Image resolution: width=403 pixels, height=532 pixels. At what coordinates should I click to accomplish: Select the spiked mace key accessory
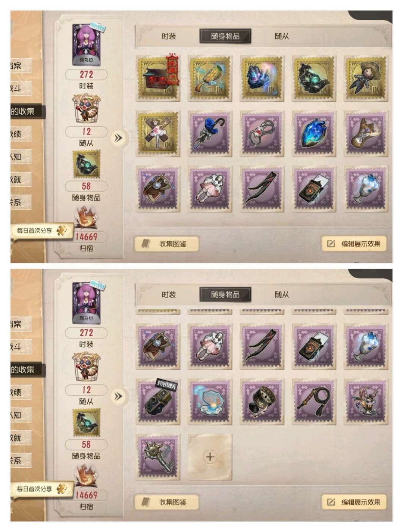(158, 457)
